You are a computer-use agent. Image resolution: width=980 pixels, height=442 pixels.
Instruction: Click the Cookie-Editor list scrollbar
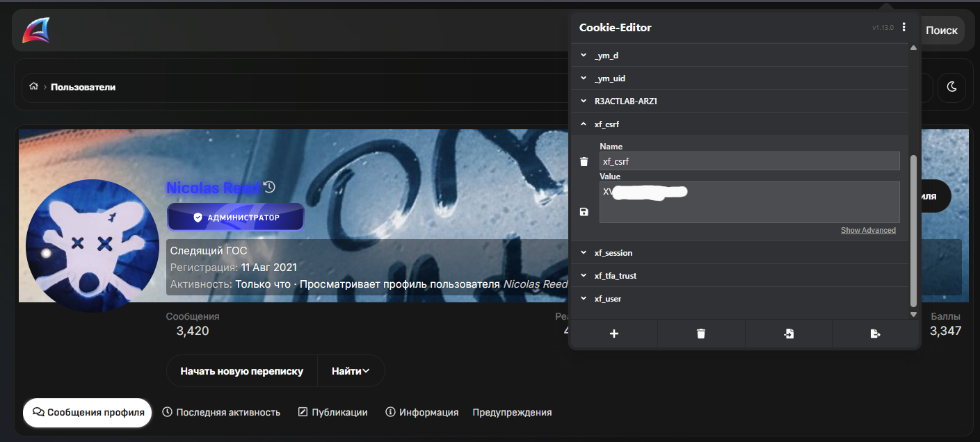pos(913,231)
